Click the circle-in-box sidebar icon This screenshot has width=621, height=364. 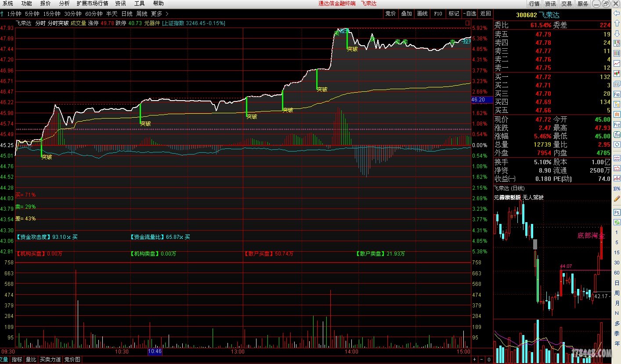pyautogui.click(x=617, y=144)
